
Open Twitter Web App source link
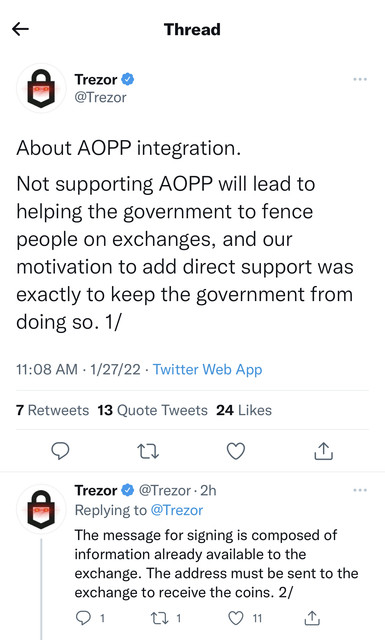[207, 369]
